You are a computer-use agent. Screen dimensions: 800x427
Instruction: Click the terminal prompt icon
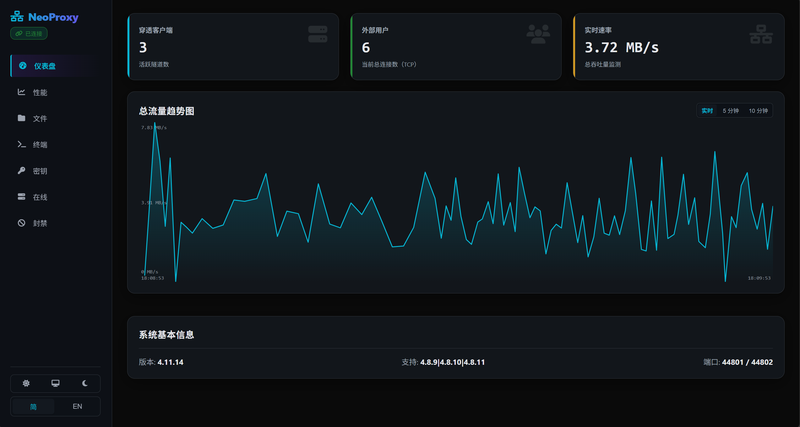(21, 144)
